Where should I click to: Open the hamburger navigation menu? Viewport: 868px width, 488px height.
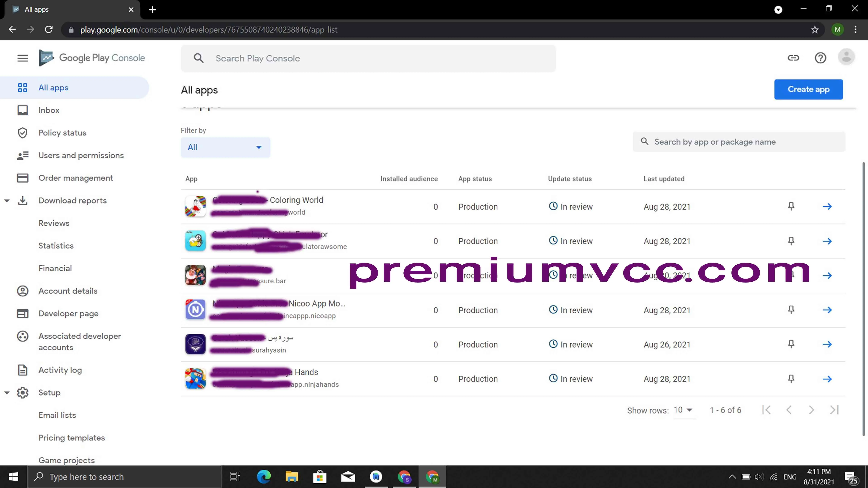tap(23, 58)
